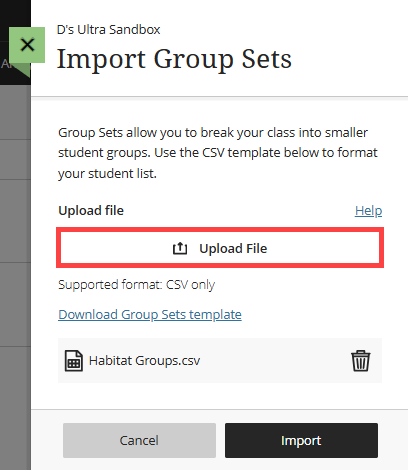Cancel the group set import

(139, 440)
